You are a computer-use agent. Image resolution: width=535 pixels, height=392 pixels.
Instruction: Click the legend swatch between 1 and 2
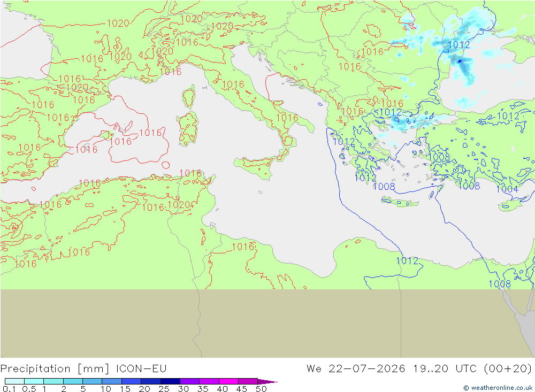click(x=53, y=381)
